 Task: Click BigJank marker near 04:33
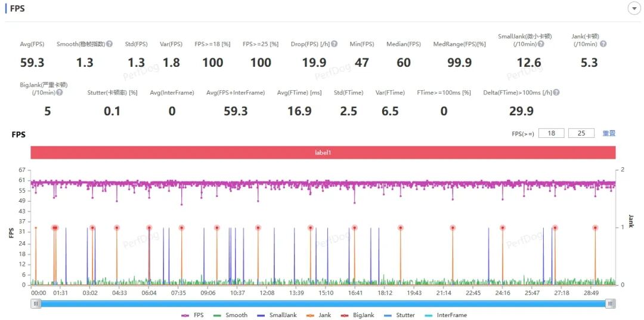[x=117, y=227]
